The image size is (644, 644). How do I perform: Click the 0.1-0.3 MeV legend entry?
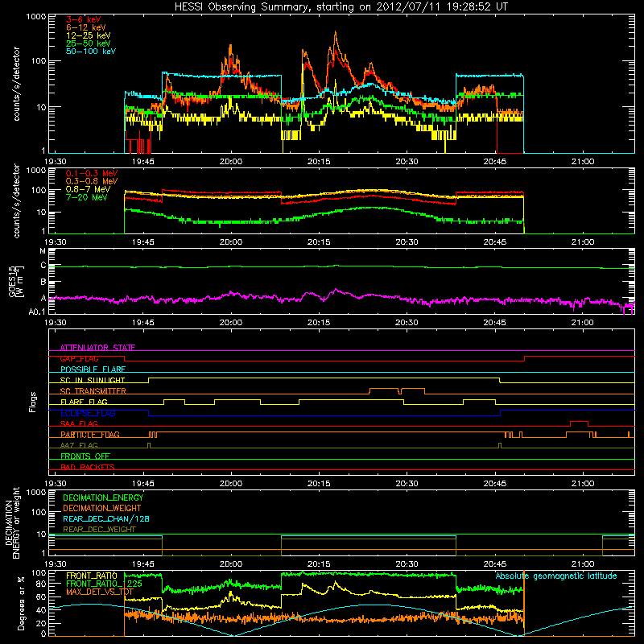click(x=92, y=173)
